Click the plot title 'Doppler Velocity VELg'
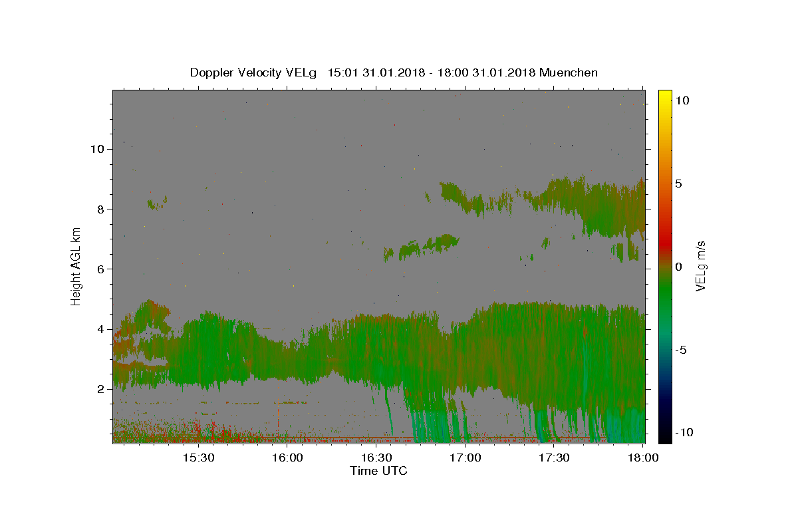 click(x=254, y=72)
